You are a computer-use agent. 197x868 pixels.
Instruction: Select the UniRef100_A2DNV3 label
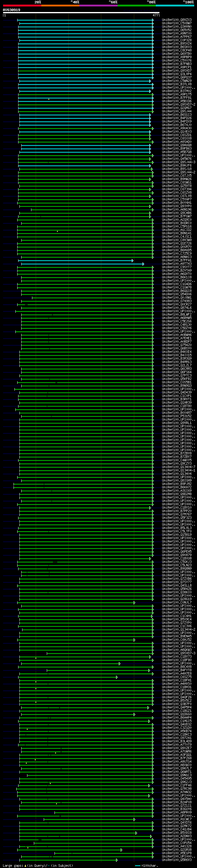[176, 836]
